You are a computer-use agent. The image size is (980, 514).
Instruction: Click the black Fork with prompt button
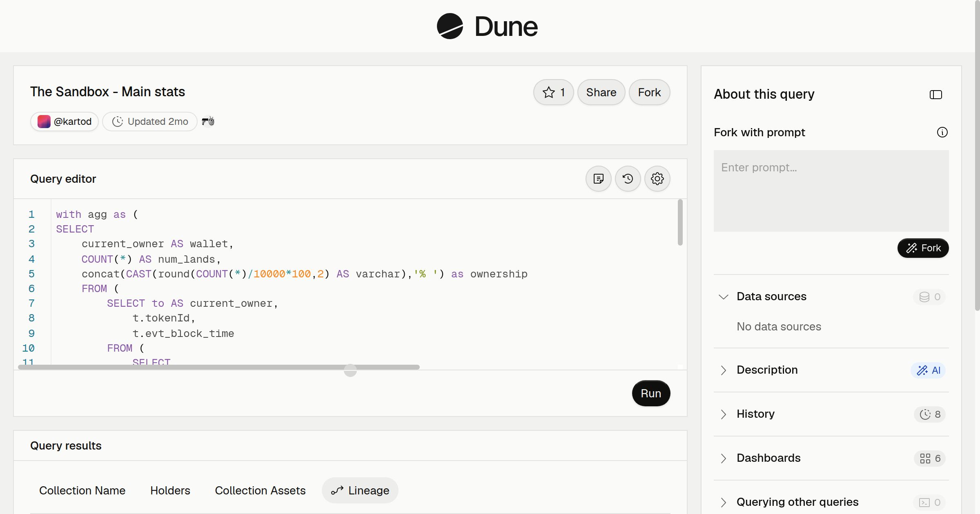point(923,248)
